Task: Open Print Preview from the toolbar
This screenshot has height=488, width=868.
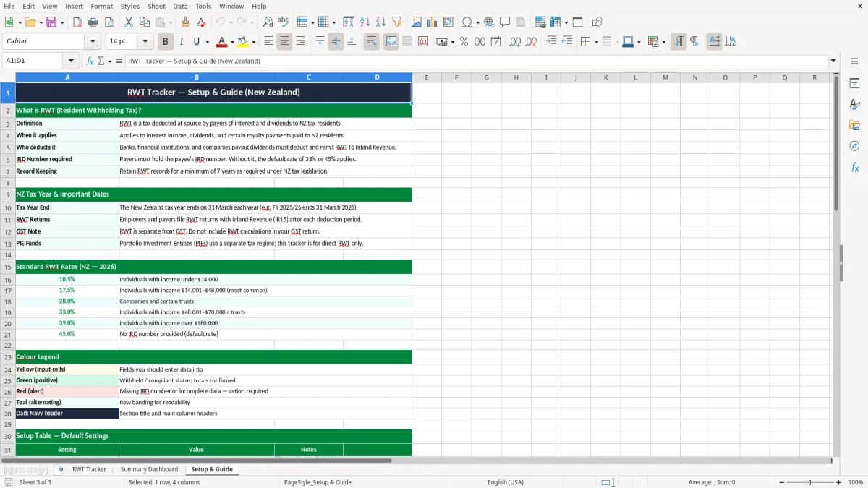Action: coord(109,22)
